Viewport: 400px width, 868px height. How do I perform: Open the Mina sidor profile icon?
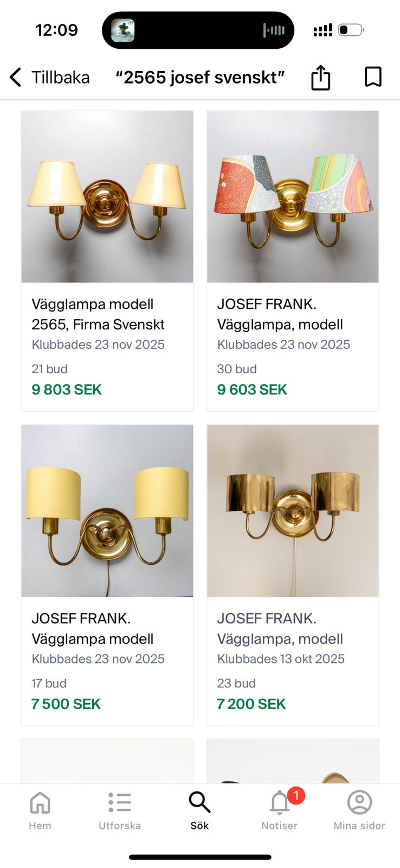(359, 803)
